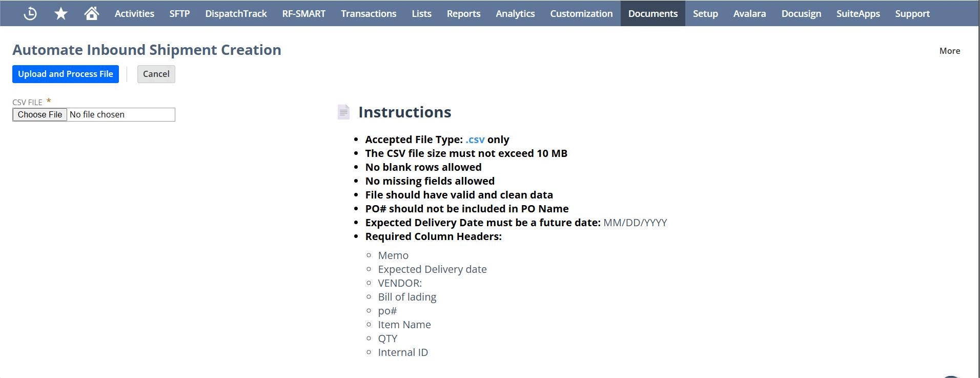This screenshot has width=980, height=378.
Task: Expand the More options menu
Action: click(x=949, y=51)
